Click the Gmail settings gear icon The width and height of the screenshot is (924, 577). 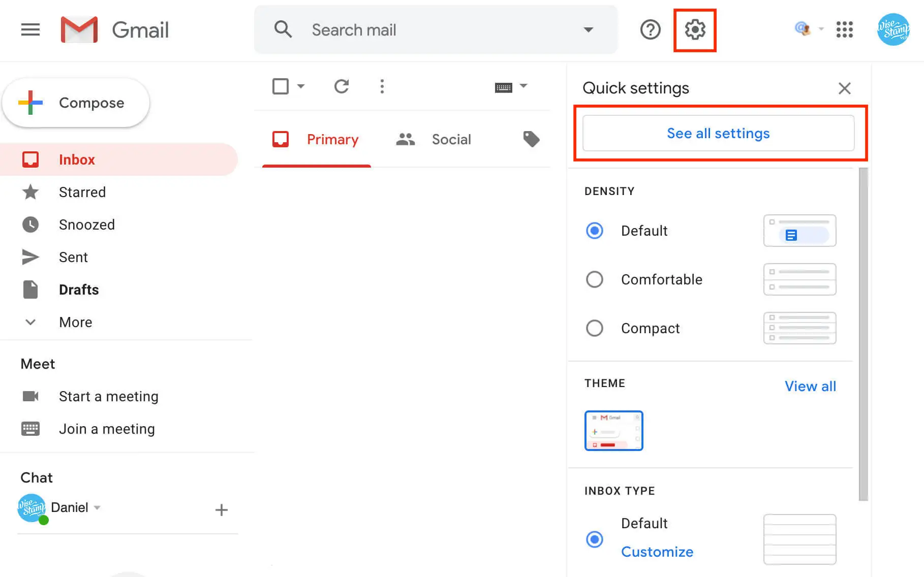pyautogui.click(x=695, y=30)
